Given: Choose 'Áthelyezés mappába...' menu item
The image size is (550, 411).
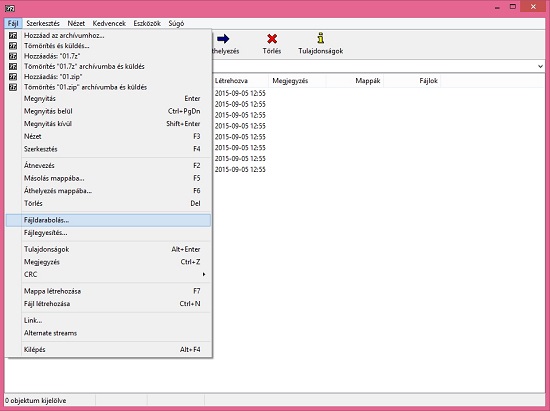Looking at the screenshot, I should [x=108, y=191].
